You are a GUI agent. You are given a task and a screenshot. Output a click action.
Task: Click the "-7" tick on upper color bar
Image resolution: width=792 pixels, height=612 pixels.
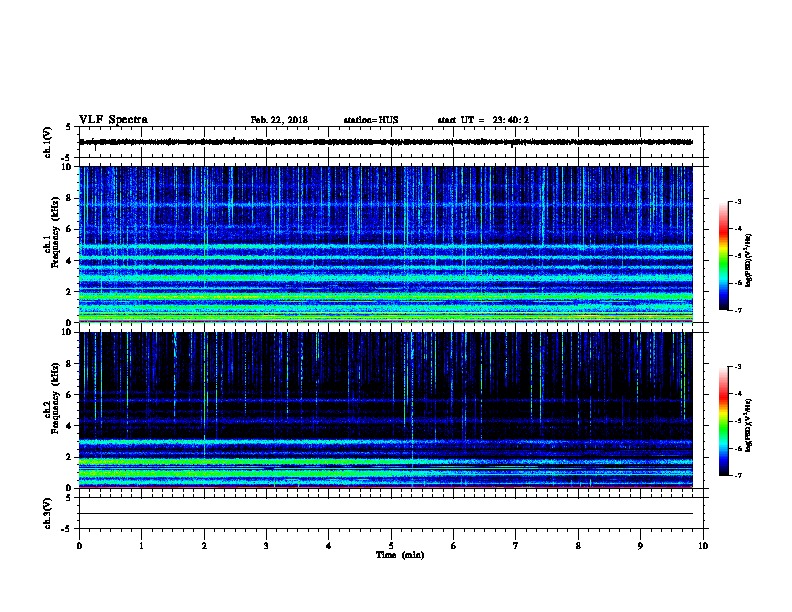coord(738,310)
